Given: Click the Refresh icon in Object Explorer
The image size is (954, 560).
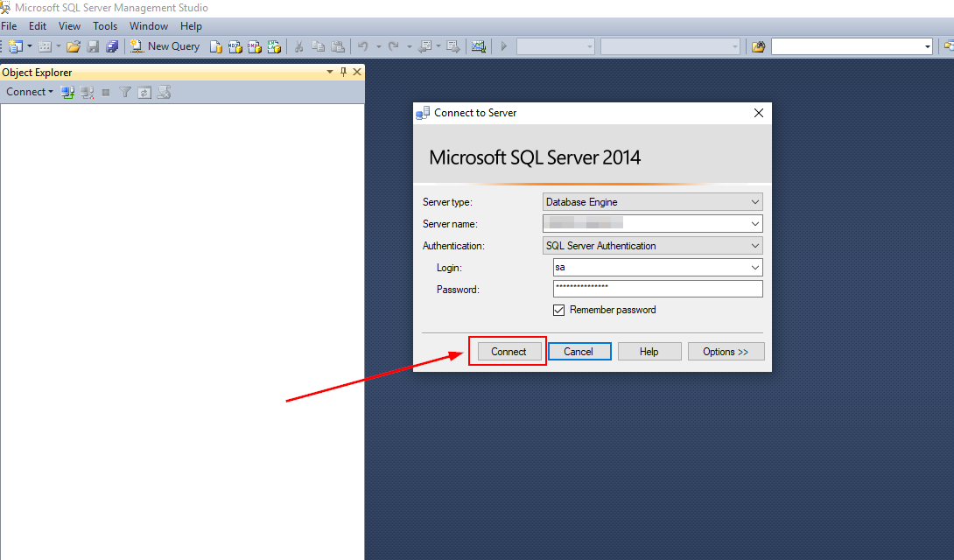Looking at the screenshot, I should pos(144,93).
